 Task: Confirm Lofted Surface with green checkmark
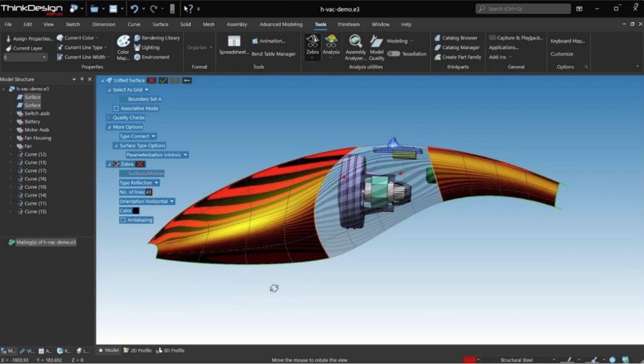pos(164,80)
